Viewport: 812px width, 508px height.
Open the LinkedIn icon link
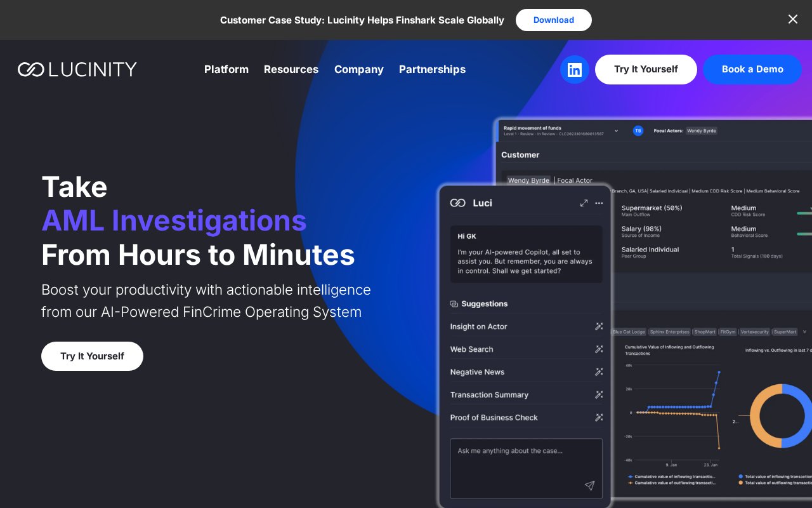575,70
